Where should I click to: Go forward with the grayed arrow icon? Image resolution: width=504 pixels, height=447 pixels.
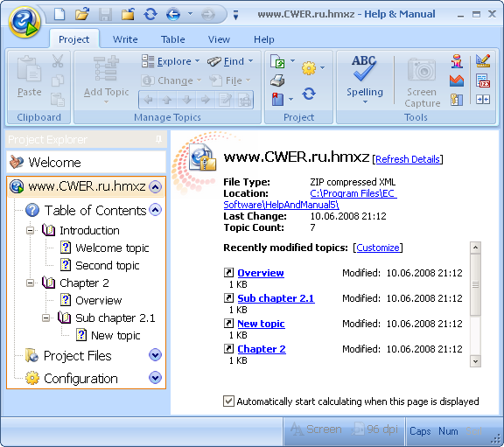coord(208,15)
